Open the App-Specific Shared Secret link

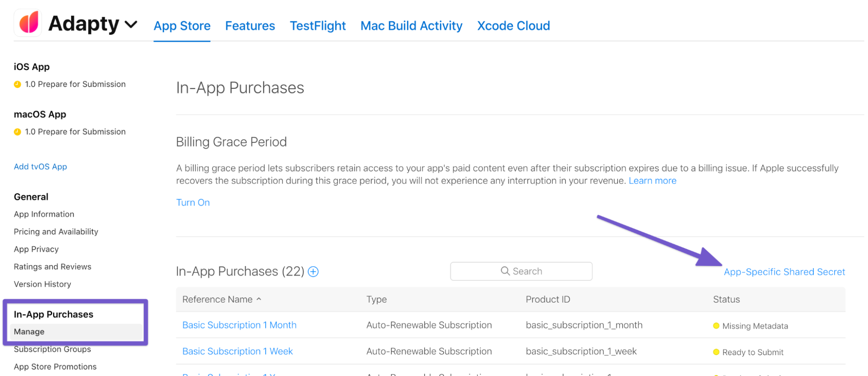coord(784,272)
